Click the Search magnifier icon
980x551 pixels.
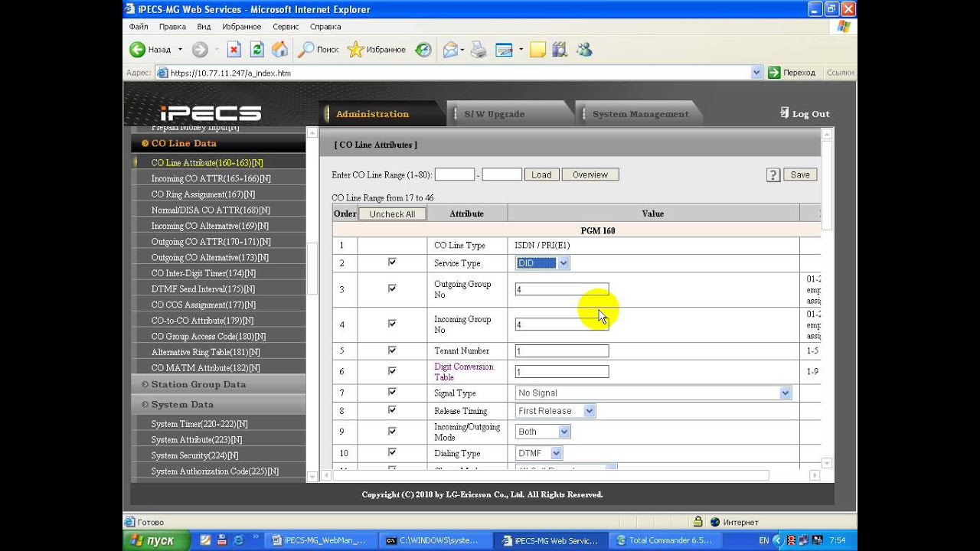(305, 50)
